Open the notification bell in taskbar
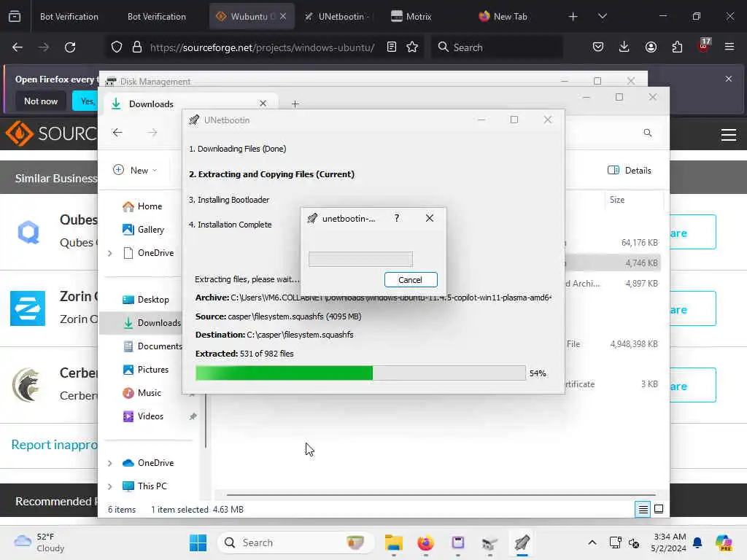 pyautogui.click(x=697, y=542)
